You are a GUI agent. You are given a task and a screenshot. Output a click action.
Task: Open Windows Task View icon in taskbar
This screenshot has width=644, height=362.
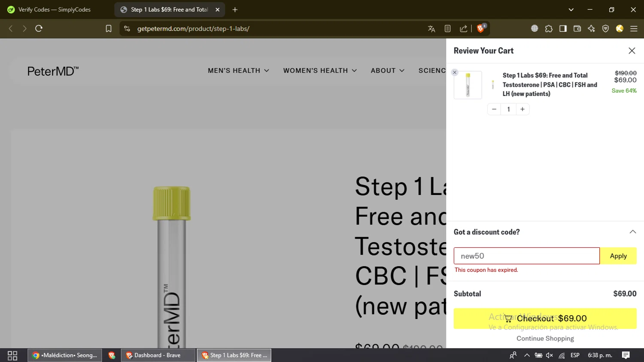[x=12, y=356]
